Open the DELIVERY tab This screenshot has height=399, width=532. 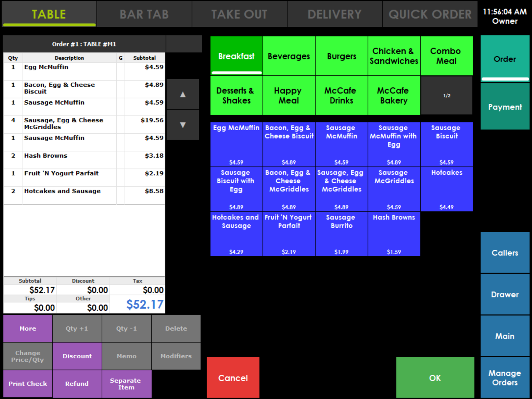tap(335, 14)
